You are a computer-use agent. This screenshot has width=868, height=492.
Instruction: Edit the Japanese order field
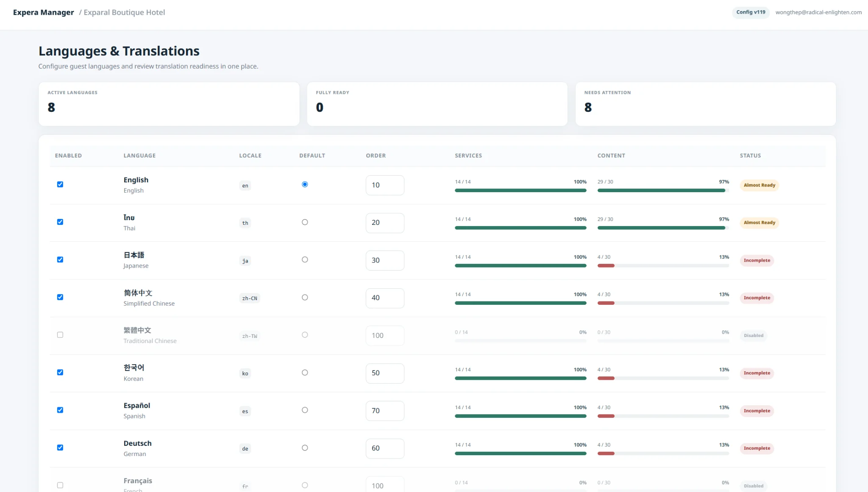[x=385, y=260]
